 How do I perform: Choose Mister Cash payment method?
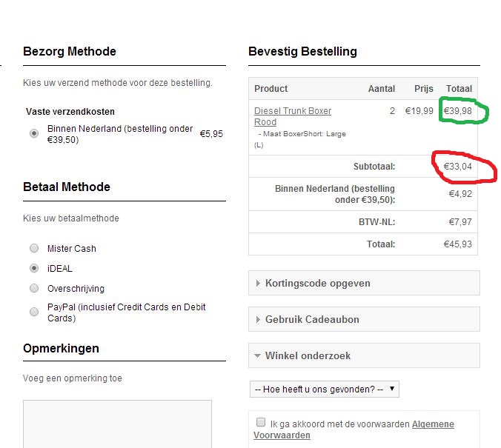[x=34, y=248]
